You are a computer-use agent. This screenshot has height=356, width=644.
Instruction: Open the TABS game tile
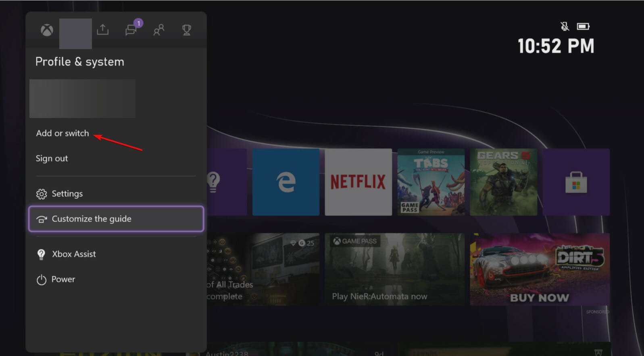(431, 182)
